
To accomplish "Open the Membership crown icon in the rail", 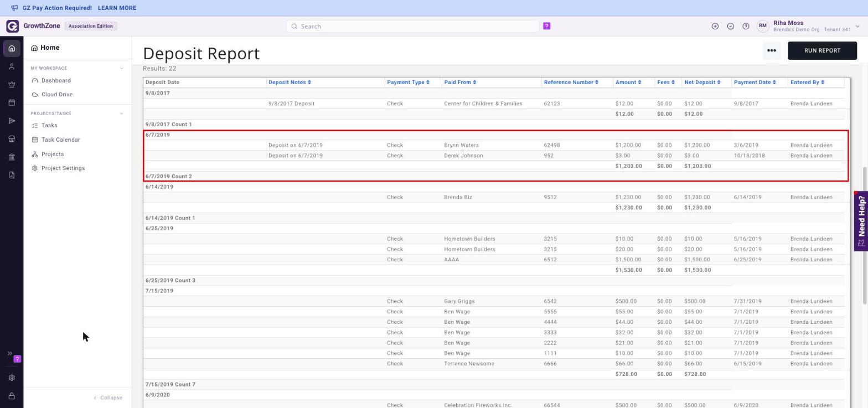I will 12,85.
